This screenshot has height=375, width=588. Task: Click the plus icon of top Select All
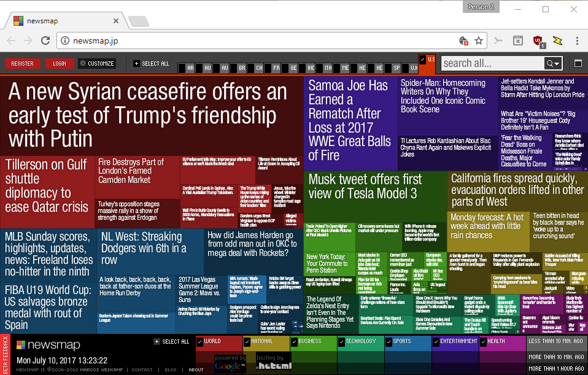136,64
